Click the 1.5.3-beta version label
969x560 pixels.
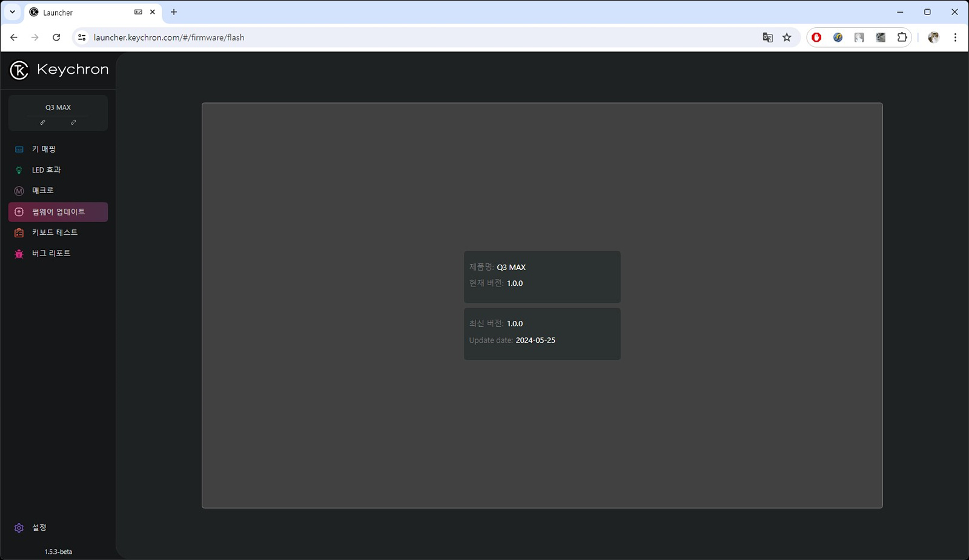pyautogui.click(x=58, y=552)
